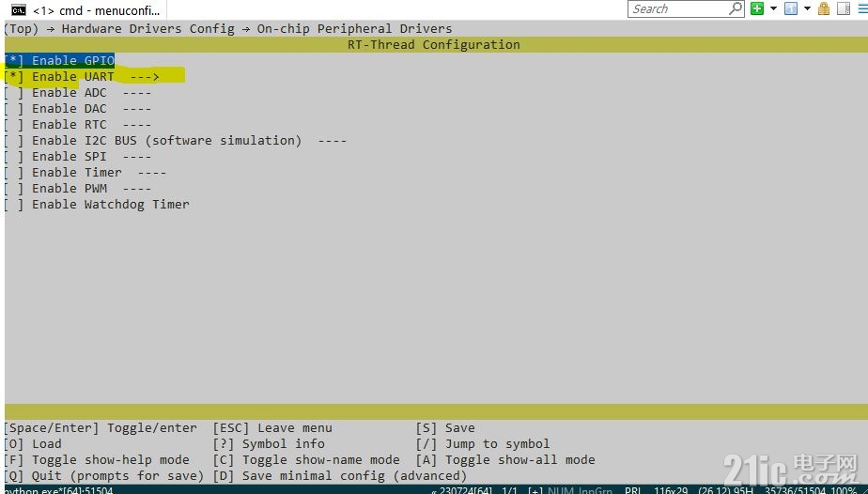Click (Top) in the breadcrumb path

pos(22,29)
